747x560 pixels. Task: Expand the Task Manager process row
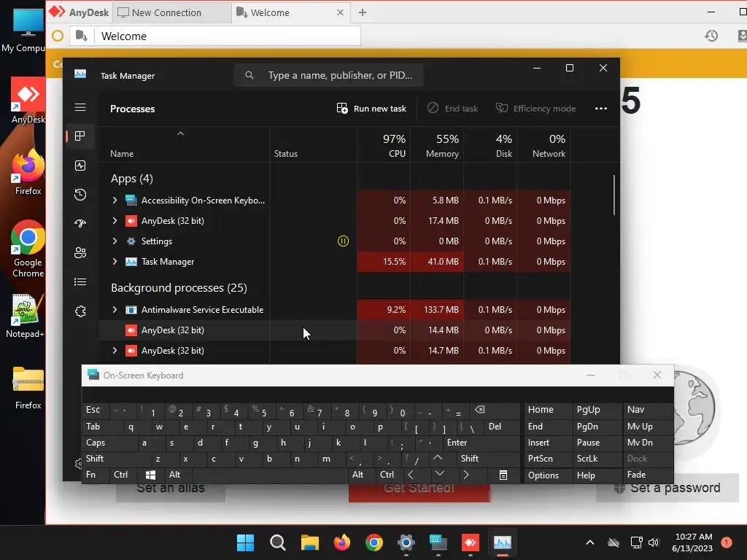[115, 262]
